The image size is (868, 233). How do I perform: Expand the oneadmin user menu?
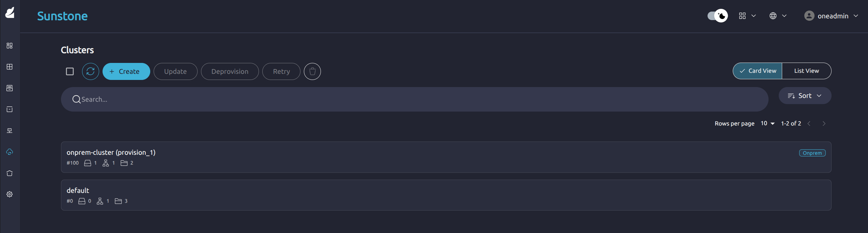pos(831,16)
